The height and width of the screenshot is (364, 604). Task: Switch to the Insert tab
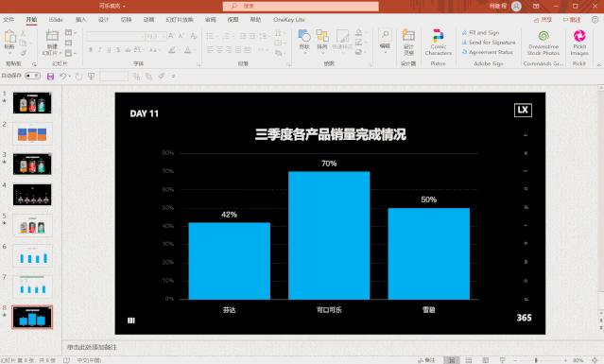pyautogui.click(x=81, y=19)
